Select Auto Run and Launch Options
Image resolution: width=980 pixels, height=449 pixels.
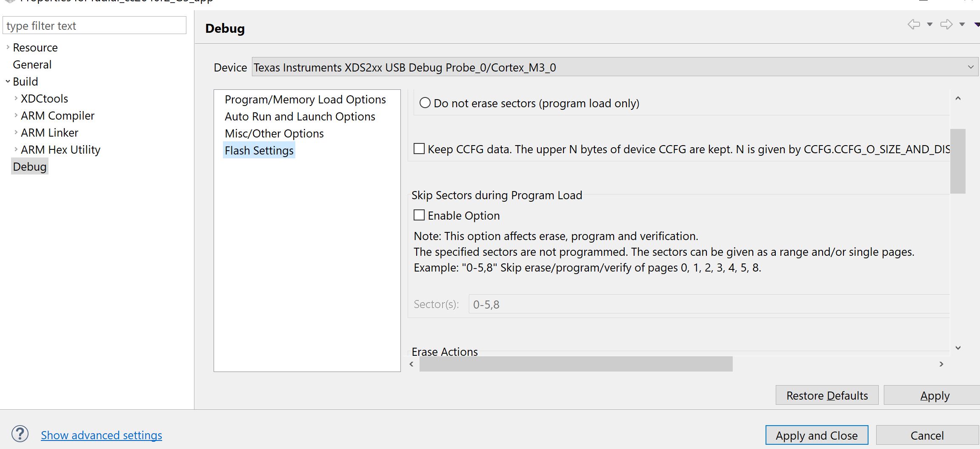(x=300, y=116)
